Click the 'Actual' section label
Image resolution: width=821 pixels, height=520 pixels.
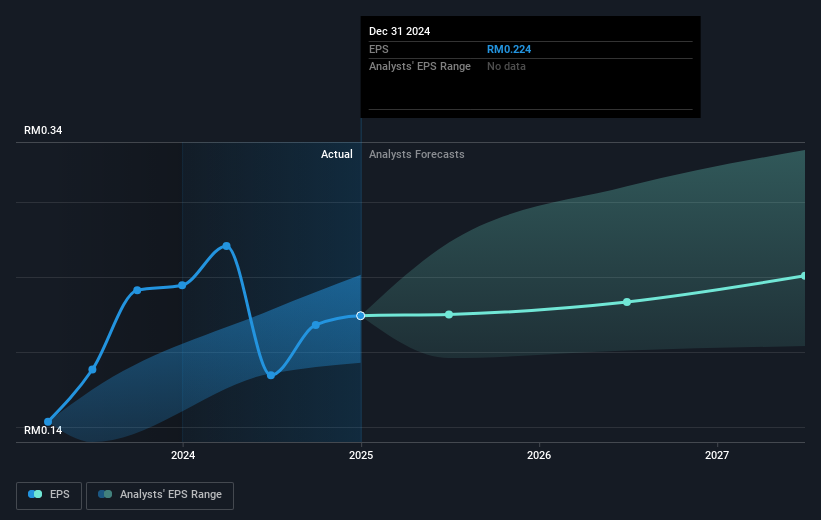click(337, 154)
